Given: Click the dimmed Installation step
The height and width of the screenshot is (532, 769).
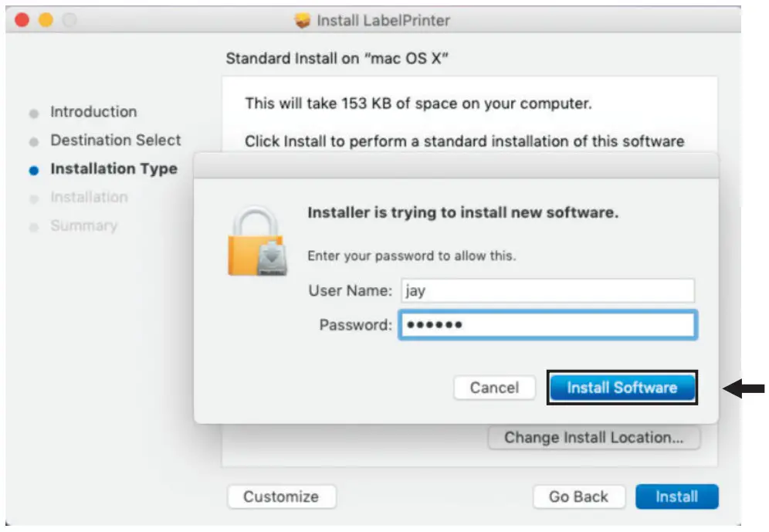Looking at the screenshot, I should pyautogui.click(x=89, y=198).
